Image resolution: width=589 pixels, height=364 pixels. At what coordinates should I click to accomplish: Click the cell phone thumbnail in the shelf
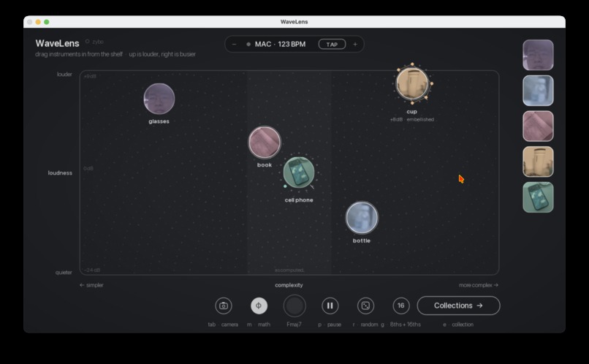click(x=538, y=197)
